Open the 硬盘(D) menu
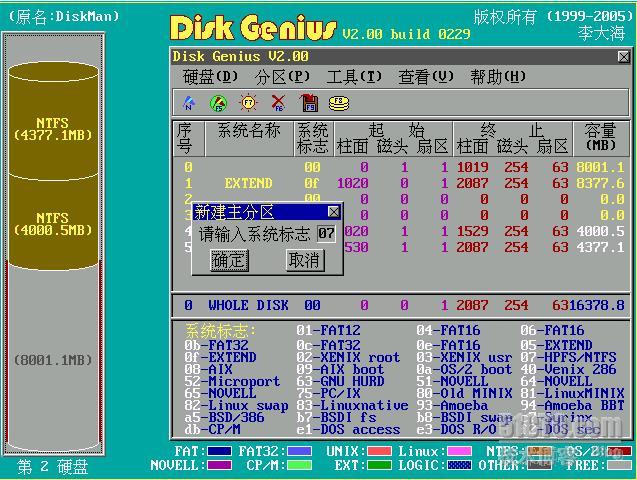This screenshot has height=480, width=637. [211, 77]
